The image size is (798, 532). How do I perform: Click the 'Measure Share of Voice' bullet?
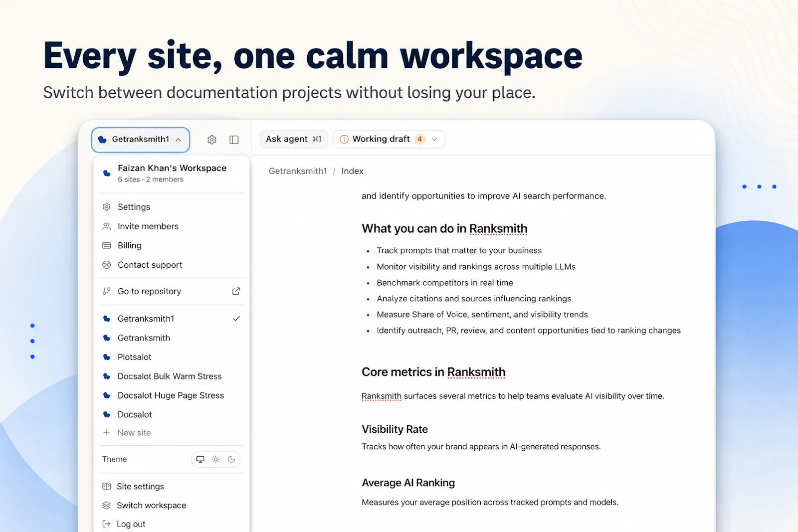(x=482, y=315)
